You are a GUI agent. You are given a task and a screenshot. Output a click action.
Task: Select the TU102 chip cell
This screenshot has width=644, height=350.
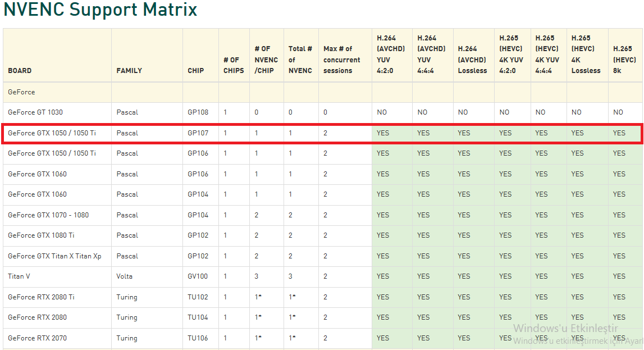[198, 297]
